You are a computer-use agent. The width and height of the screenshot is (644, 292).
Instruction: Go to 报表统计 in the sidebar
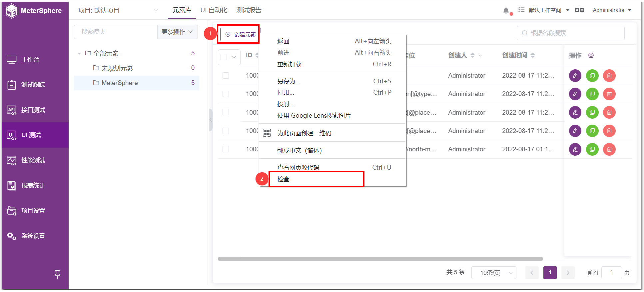click(x=35, y=185)
